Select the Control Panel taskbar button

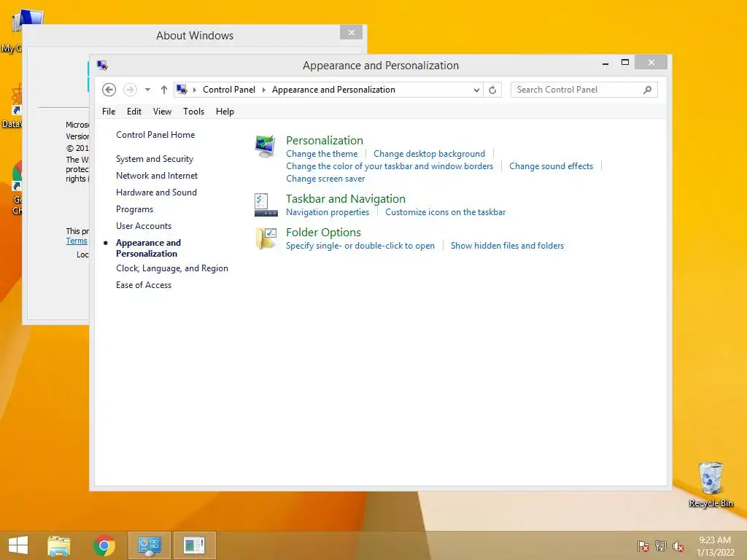pos(149,545)
